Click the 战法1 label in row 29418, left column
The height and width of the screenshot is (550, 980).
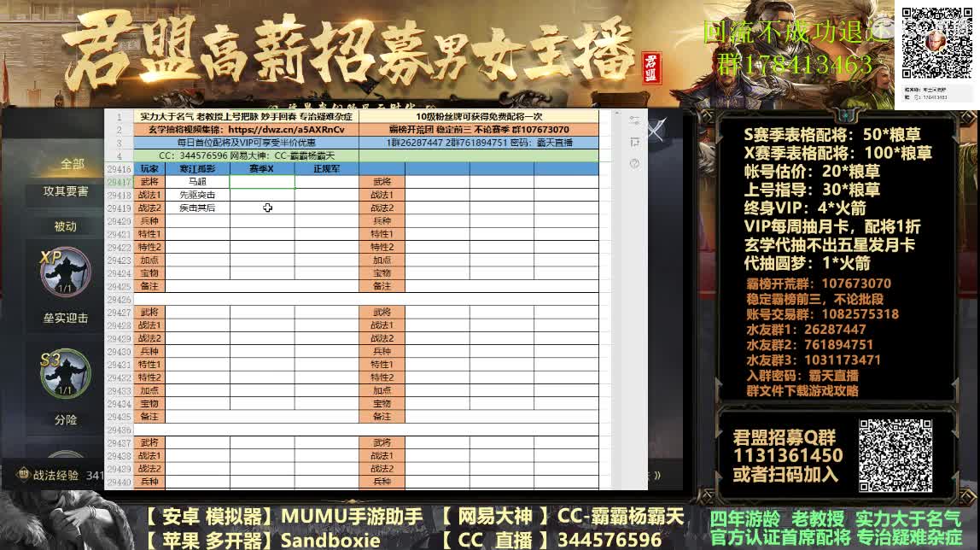point(149,195)
